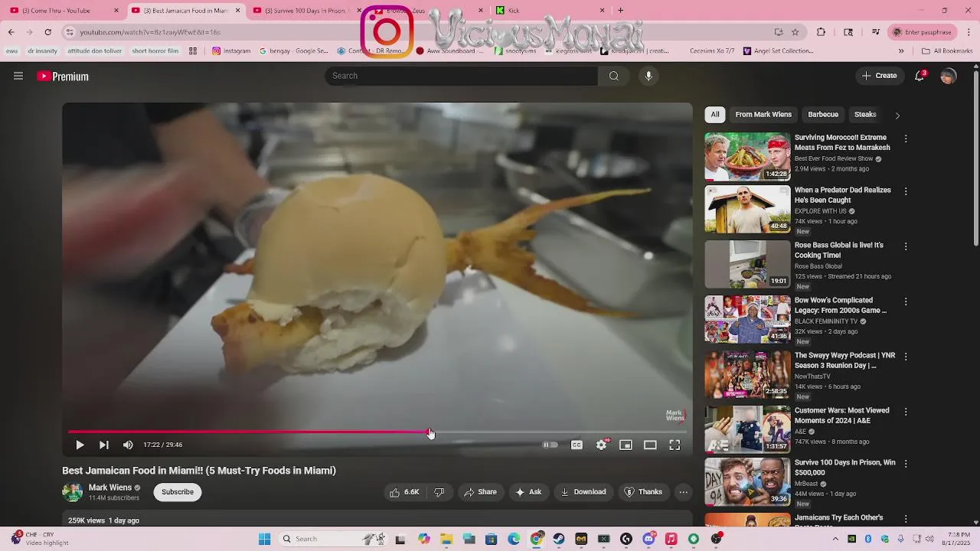Like the video with 6.6K thumbs up
Viewport: 980px width, 551px height.
click(404, 492)
